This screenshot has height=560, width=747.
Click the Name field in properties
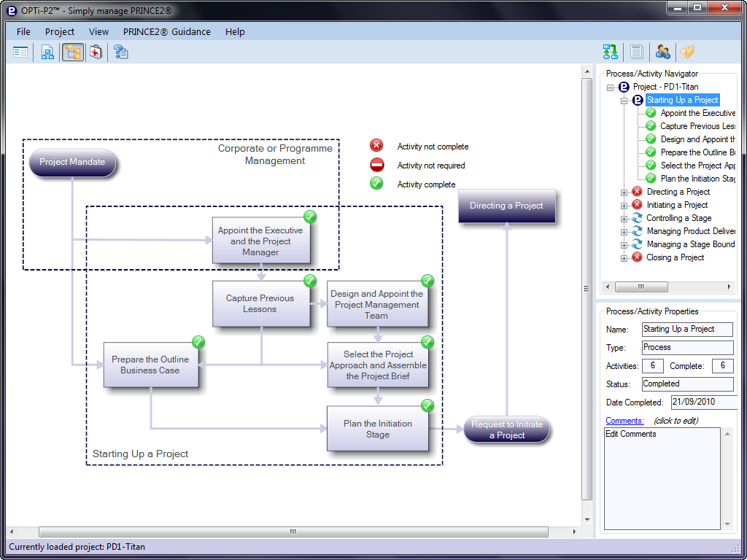(687, 329)
